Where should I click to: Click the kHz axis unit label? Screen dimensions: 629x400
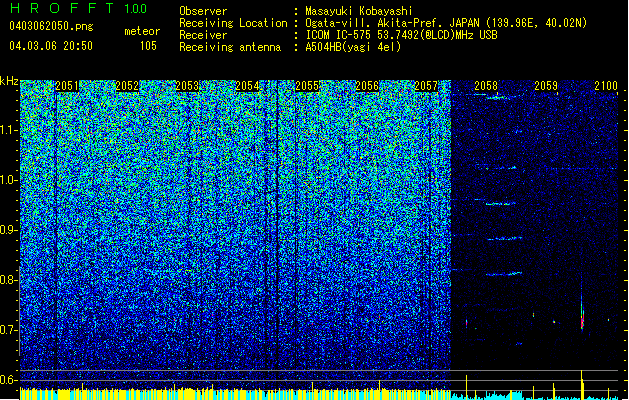pos(9,81)
